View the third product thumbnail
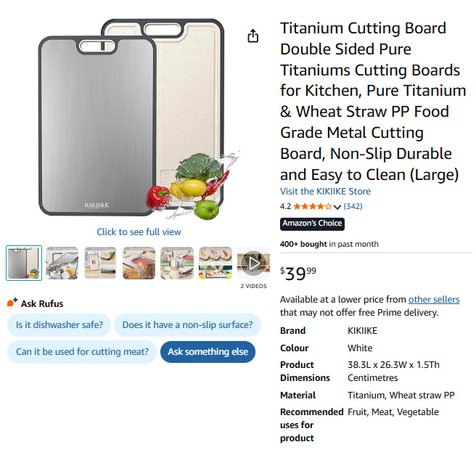The height and width of the screenshot is (455, 476). coord(100,263)
